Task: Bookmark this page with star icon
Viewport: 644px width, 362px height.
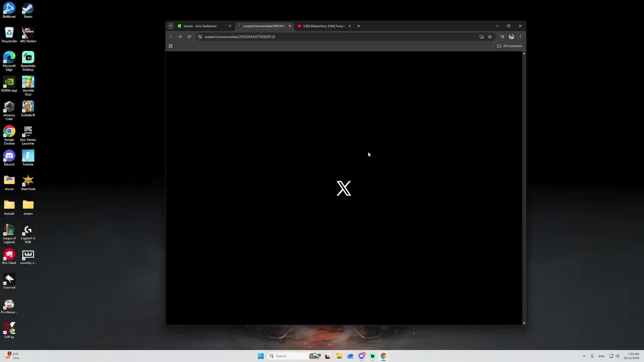Action: point(490,37)
